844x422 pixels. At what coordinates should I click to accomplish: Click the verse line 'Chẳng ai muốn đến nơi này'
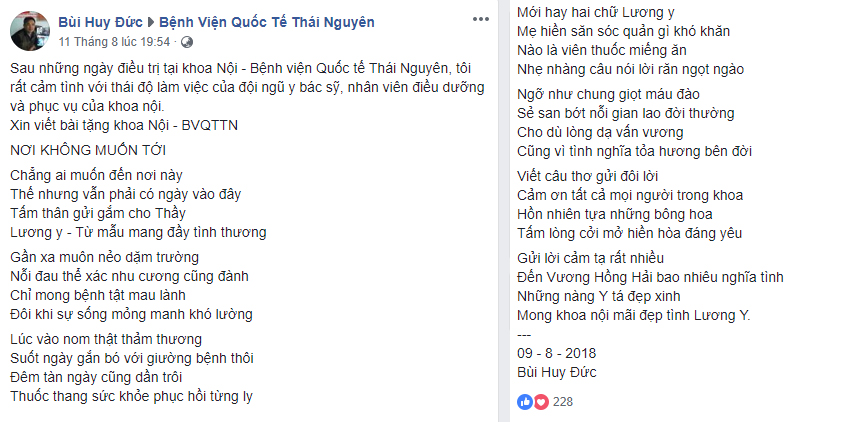pyautogui.click(x=97, y=176)
